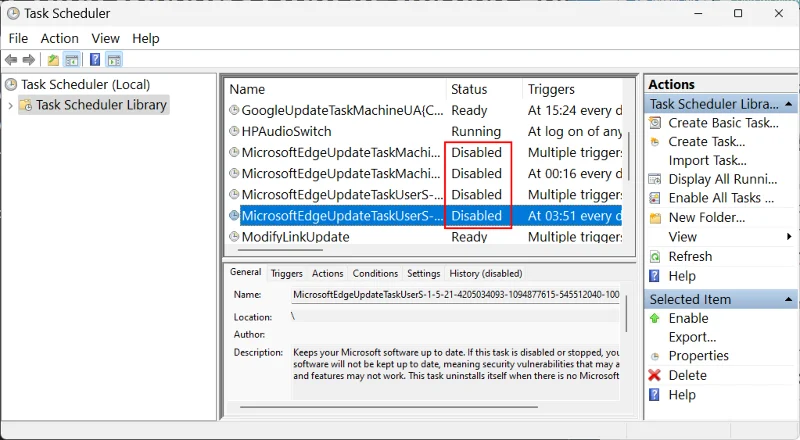
Task: Click the clock icon beside ModifyLinkUpdate
Action: point(234,236)
